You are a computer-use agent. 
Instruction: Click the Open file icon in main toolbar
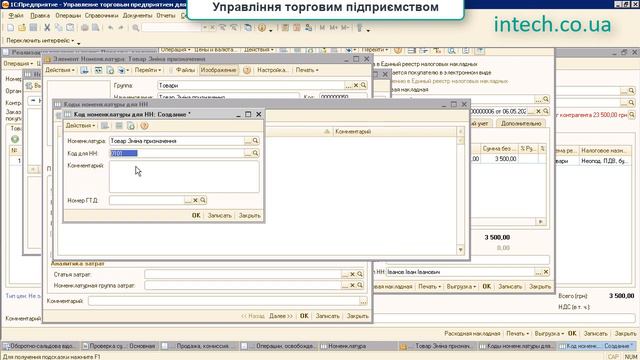click(x=22, y=28)
